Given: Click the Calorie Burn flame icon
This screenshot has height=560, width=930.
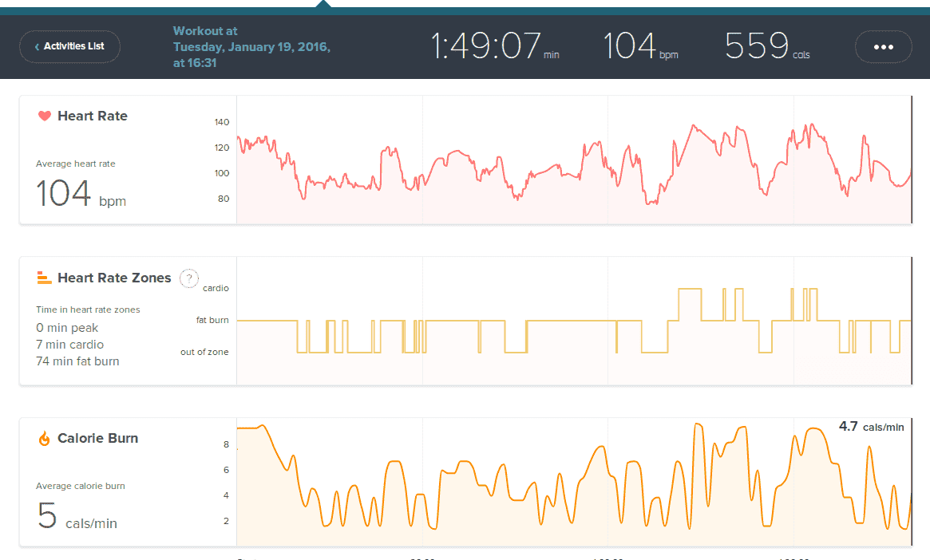Looking at the screenshot, I should pyautogui.click(x=45, y=439).
